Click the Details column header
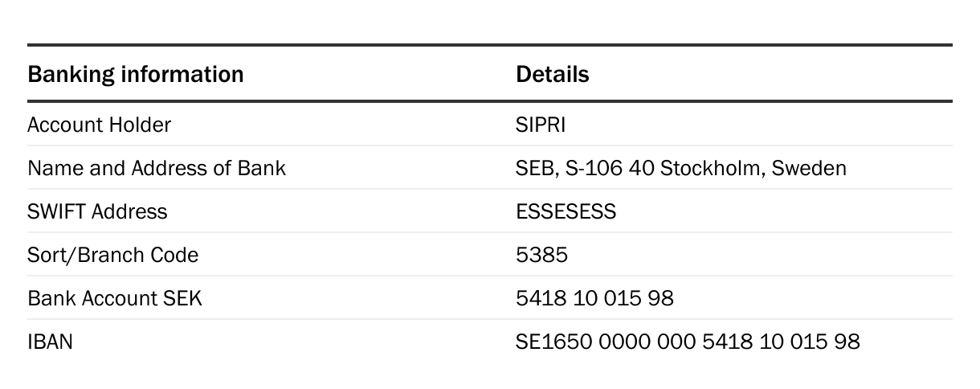Screen dimensions: 980x389 552,75
